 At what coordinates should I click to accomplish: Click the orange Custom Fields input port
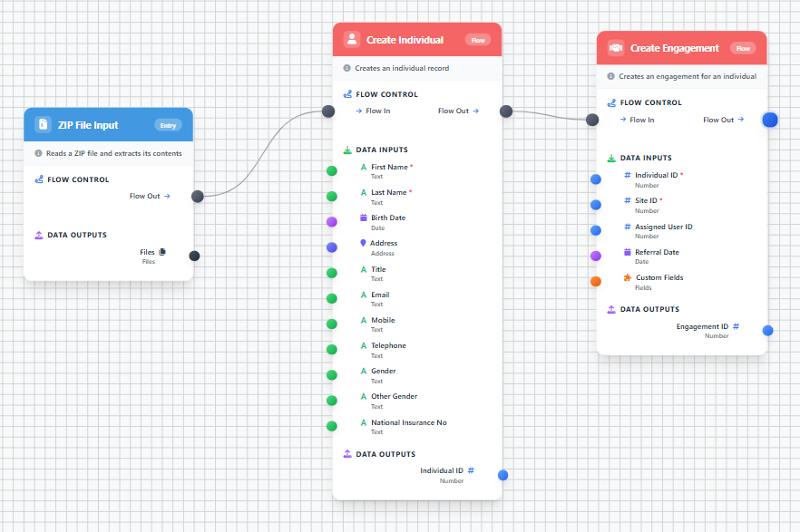596,281
